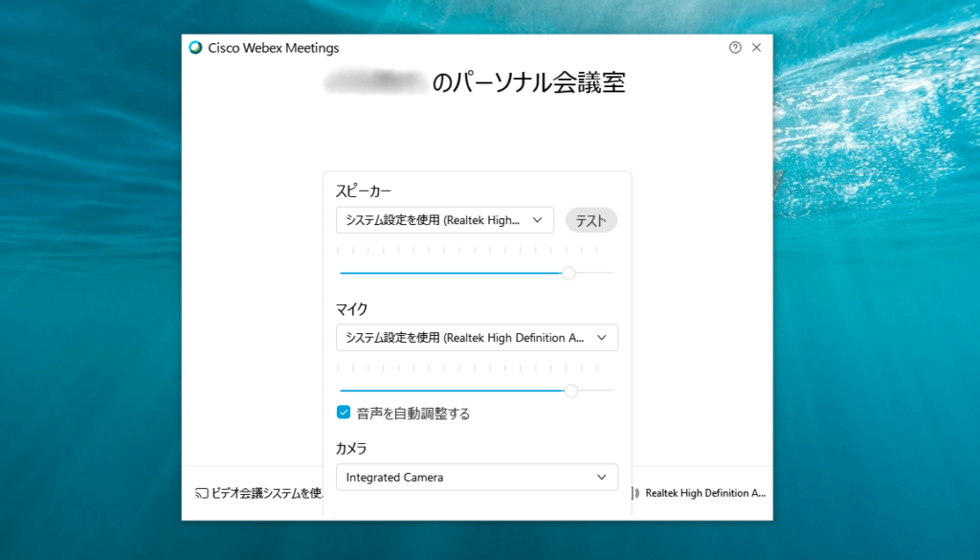Click the テスト speaker test button
The width and height of the screenshot is (980, 560).
click(591, 220)
